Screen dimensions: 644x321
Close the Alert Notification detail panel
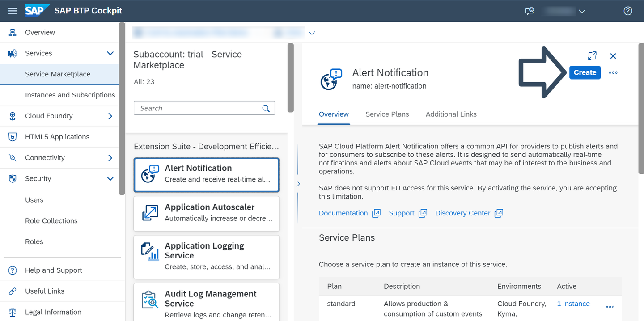613,56
